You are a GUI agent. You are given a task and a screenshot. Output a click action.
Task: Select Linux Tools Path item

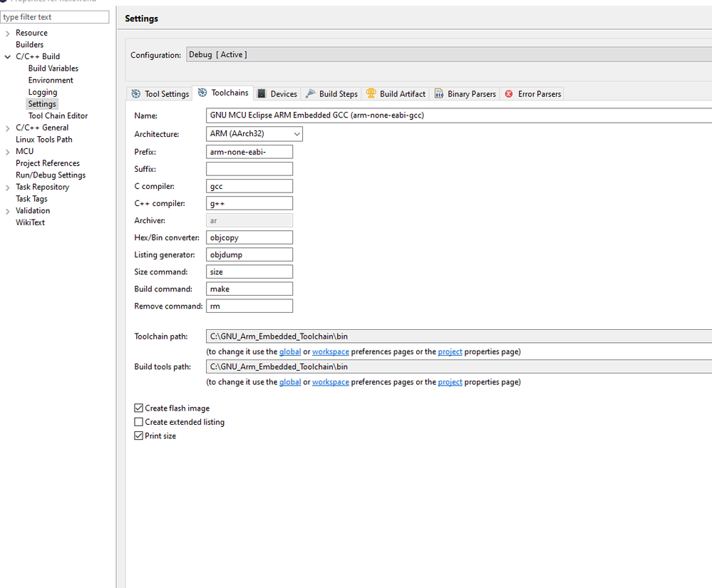pyautogui.click(x=44, y=140)
